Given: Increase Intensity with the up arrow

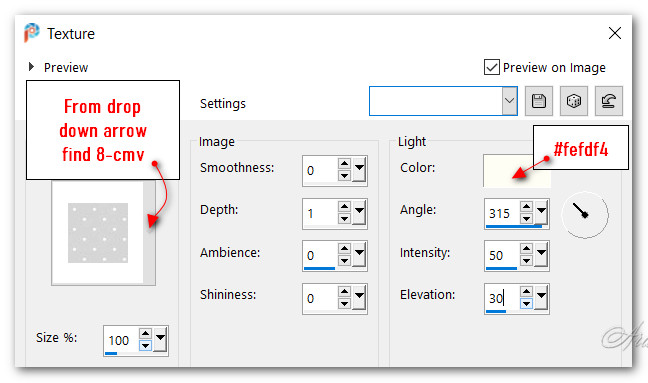Looking at the screenshot, I should point(526,248).
